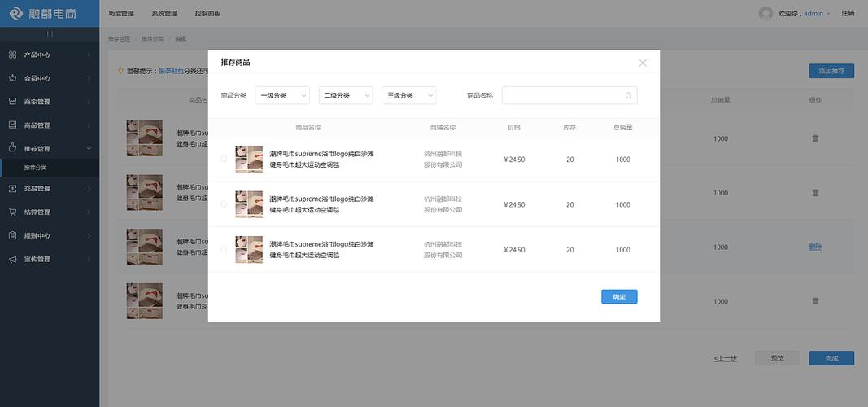The height and width of the screenshot is (407, 868).
Task: Expand the 结算管理 chevron
Action: pyautogui.click(x=89, y=212)
